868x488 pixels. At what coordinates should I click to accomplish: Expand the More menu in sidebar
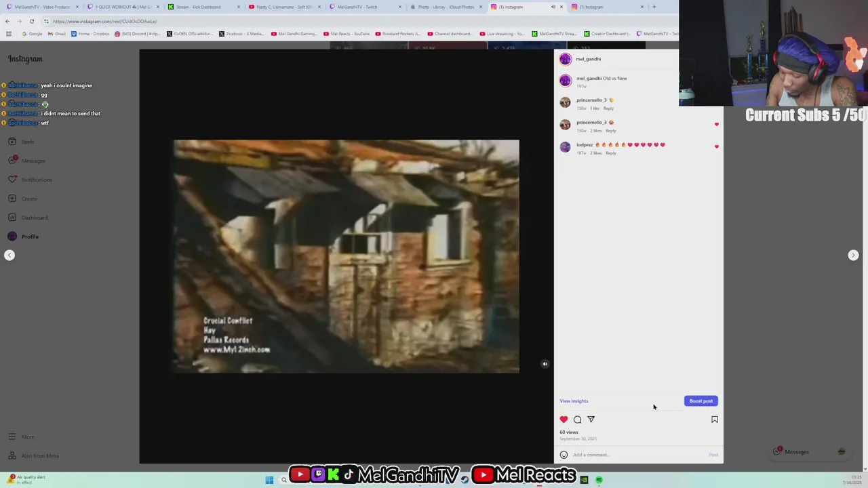21,436
